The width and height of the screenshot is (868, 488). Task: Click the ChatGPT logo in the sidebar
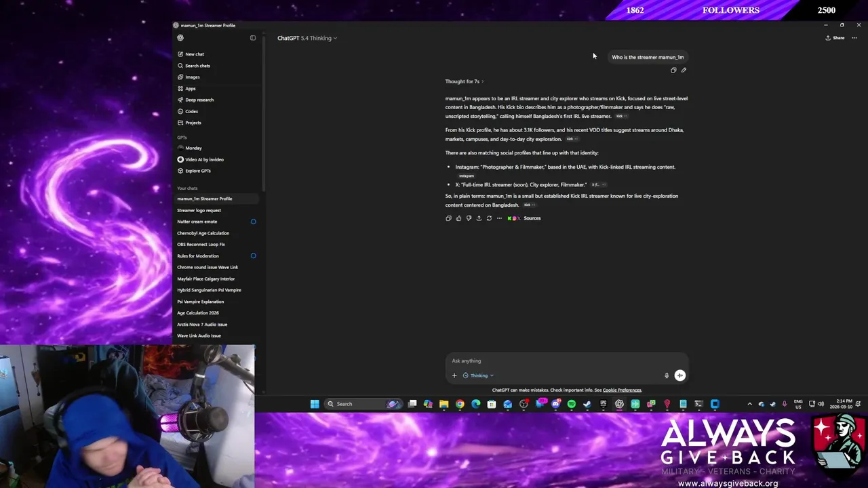(180, 38)
